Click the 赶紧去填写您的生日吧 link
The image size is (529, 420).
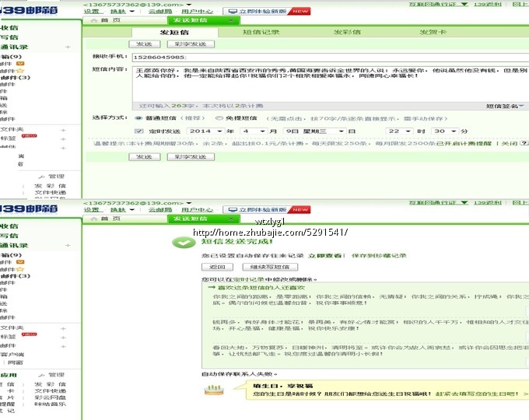tap(477, 394)
